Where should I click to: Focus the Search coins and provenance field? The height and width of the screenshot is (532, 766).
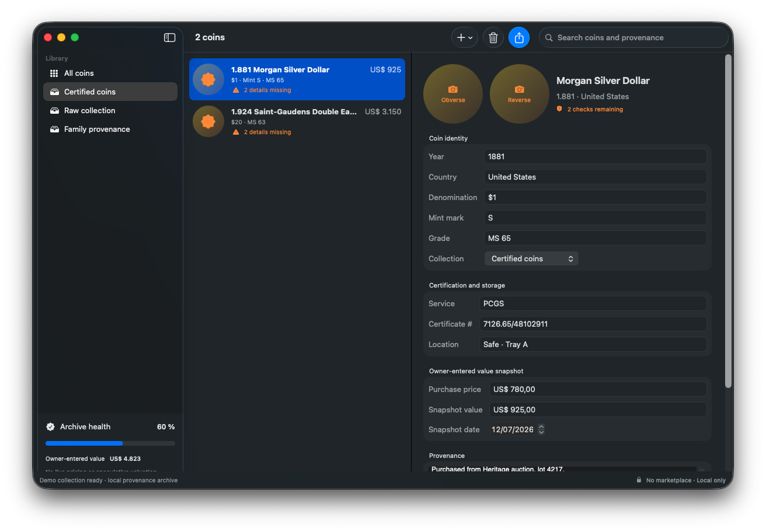[x=633, y=37]
